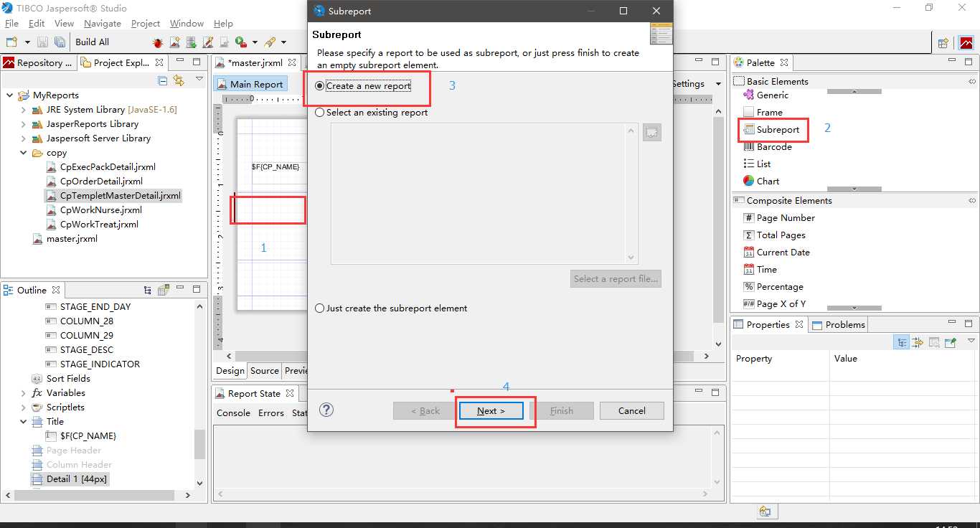Image resolution: width=980 pixels, height=528 pixels.
Task: Click Collapse All in Project Explorer
Action: [x=162, y=80]
